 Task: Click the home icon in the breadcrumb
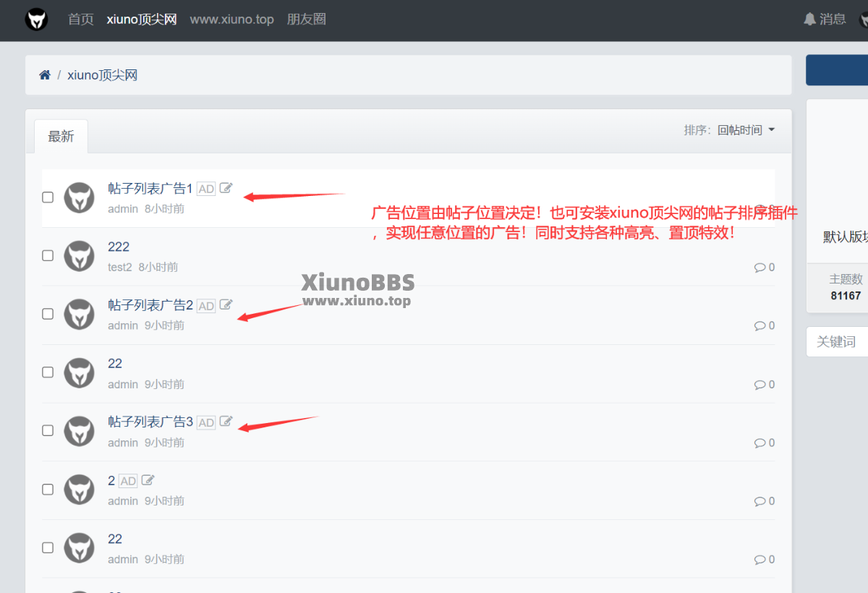pyautogui.click(x=45, y=75)
